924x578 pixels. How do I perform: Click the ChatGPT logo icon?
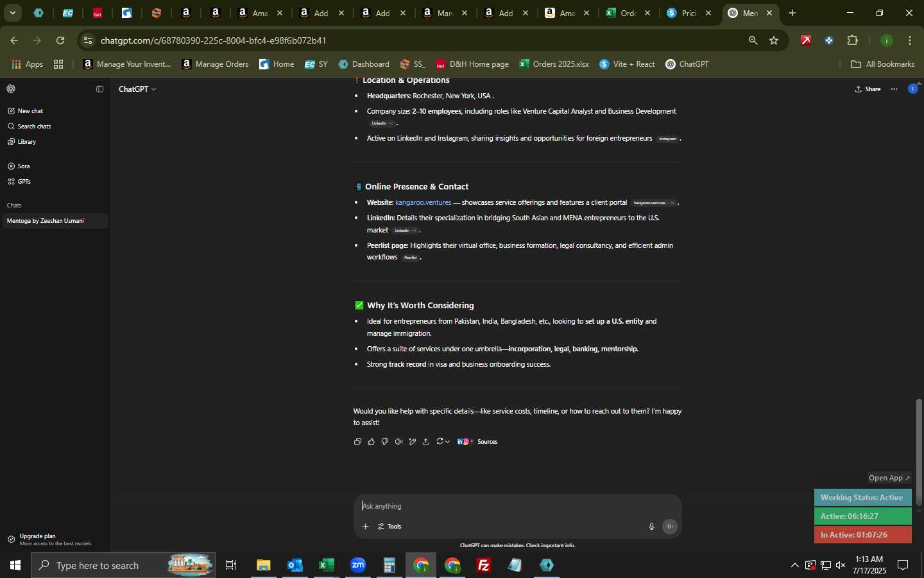[x=11, y=89]
